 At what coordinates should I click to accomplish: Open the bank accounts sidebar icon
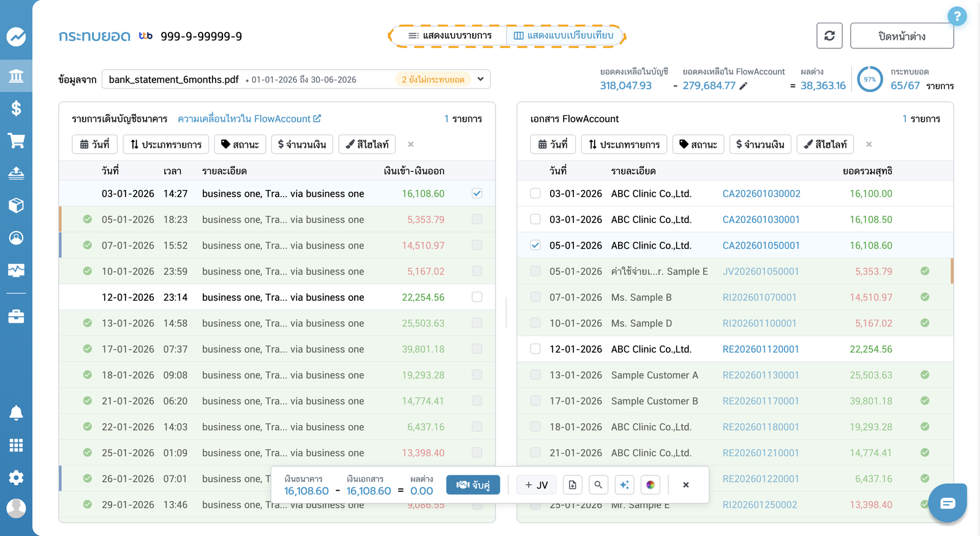tap(16, 76)
